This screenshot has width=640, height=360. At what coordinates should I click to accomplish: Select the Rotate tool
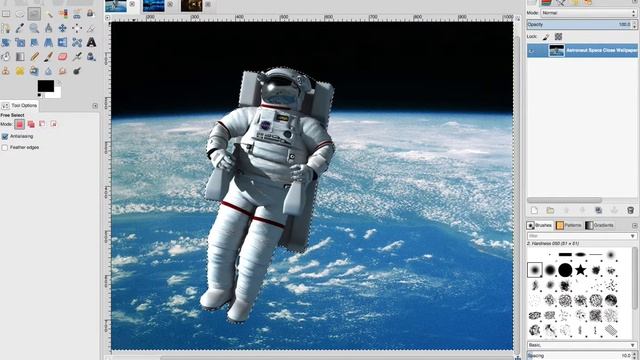click(x=6, y=42)
